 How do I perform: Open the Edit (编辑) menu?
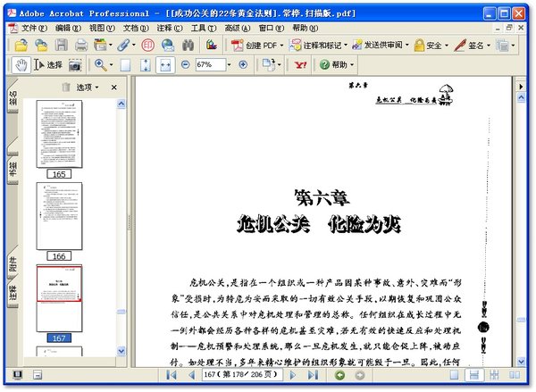point(68,28)
